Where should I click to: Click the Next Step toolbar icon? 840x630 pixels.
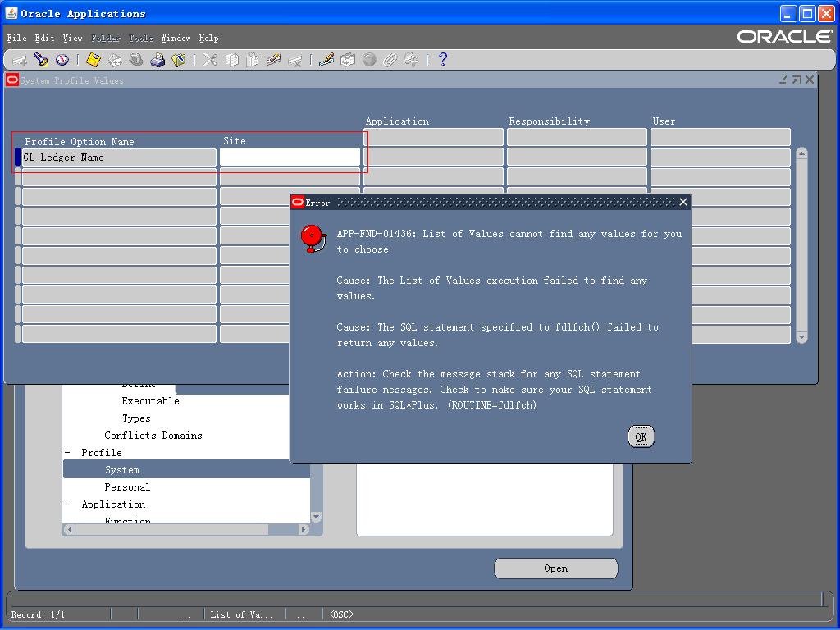115,60
